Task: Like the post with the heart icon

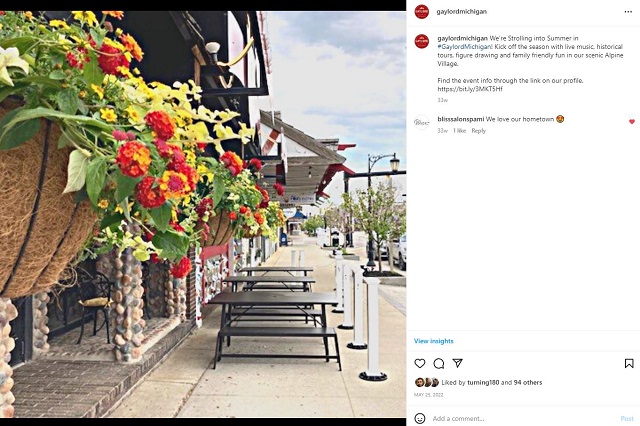Action: click(420, 363)
